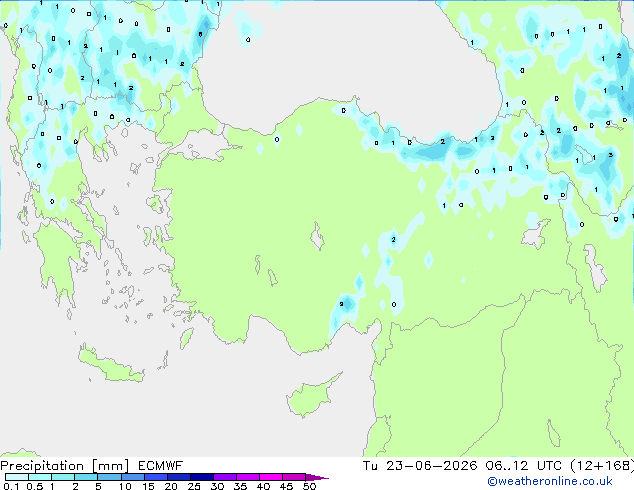Choose the 10–15 mm legend color box

(x=133, y=477)
